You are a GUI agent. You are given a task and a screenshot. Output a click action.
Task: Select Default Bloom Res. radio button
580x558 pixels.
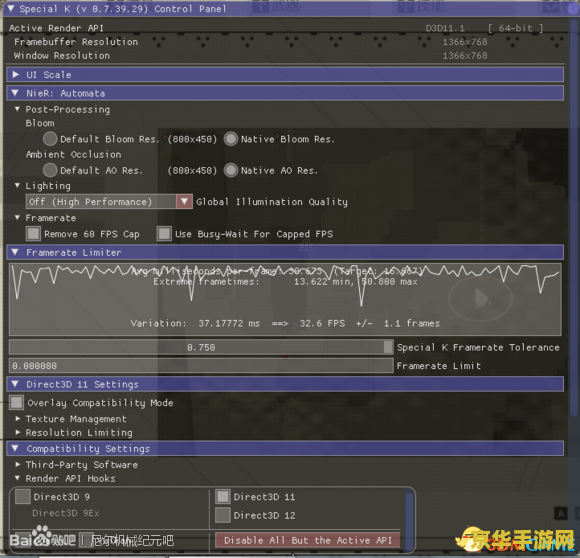(x=50, y=139)
